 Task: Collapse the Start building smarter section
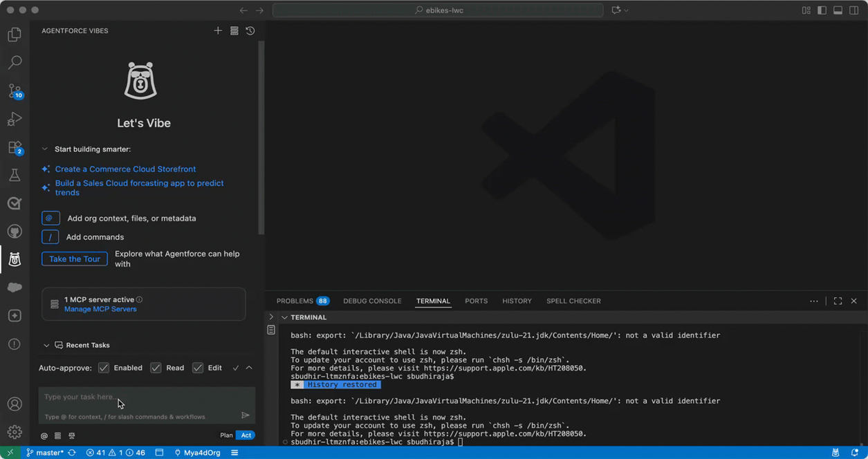pos(45,149)
